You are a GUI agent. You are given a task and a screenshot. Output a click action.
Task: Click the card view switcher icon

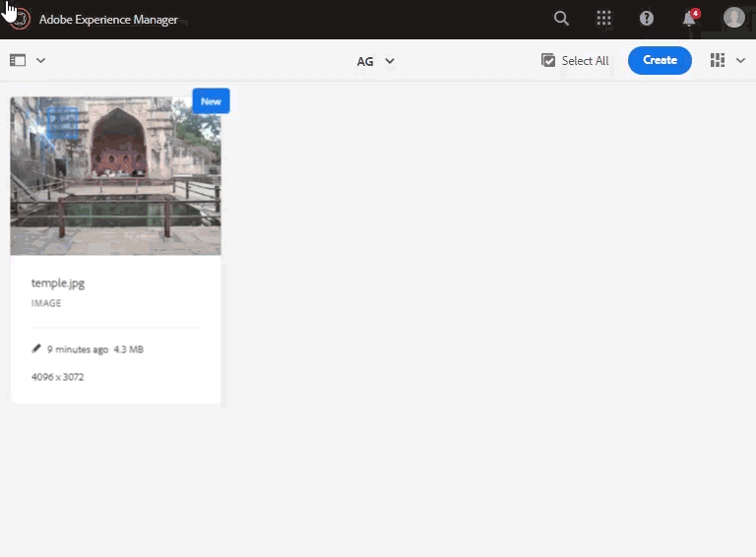click(718, 60)
